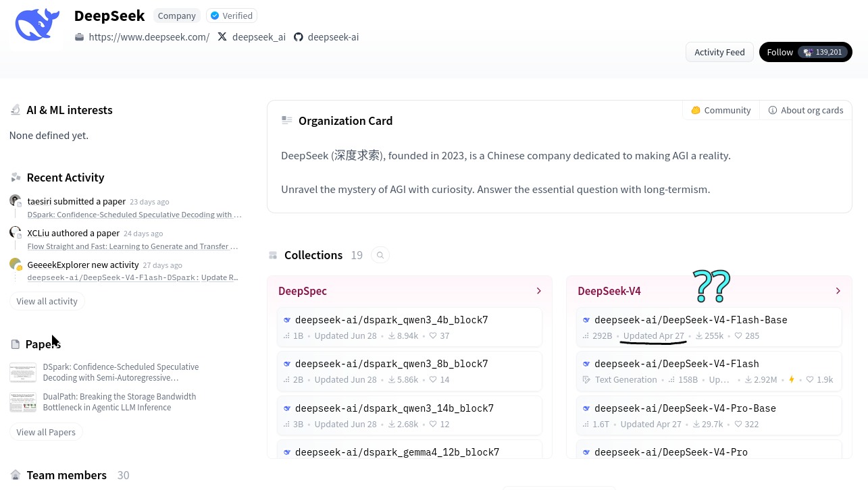Click XCLiu's avatar in Recent Activity
Viewport: 868px width, 490px height.
[16, 232]
